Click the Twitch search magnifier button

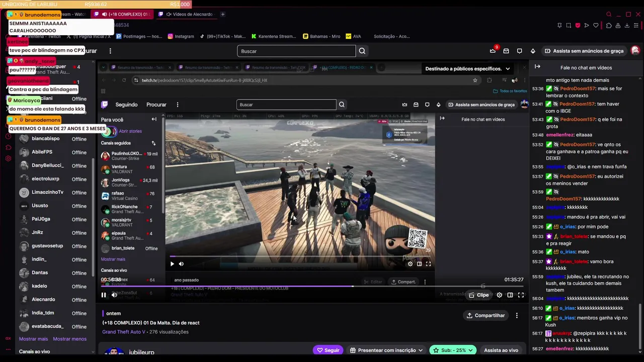point(362,51)
